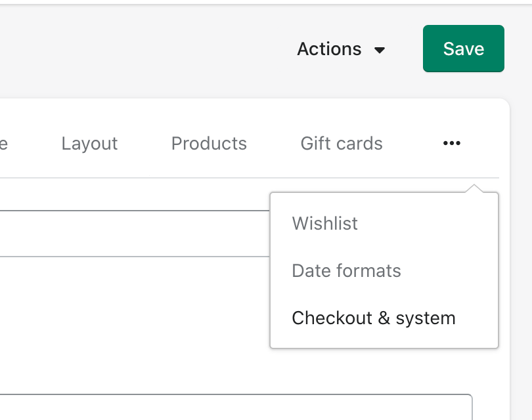Collapse the tab overflow via three-dot icon
Viewport: 532px width, 420px height.
tap(452, 143)
